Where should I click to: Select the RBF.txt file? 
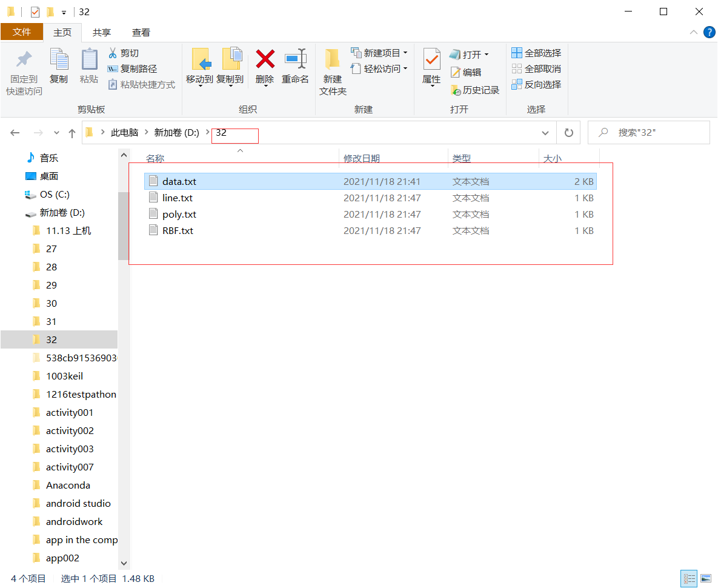[x=370, y=230]
